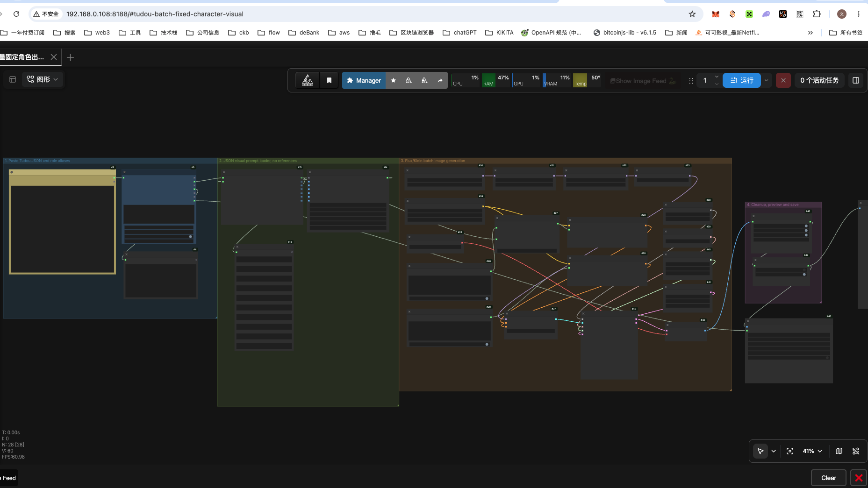The image size is (868, 488).
Task: Bookmark this page with the star icon
Action: 692,14
